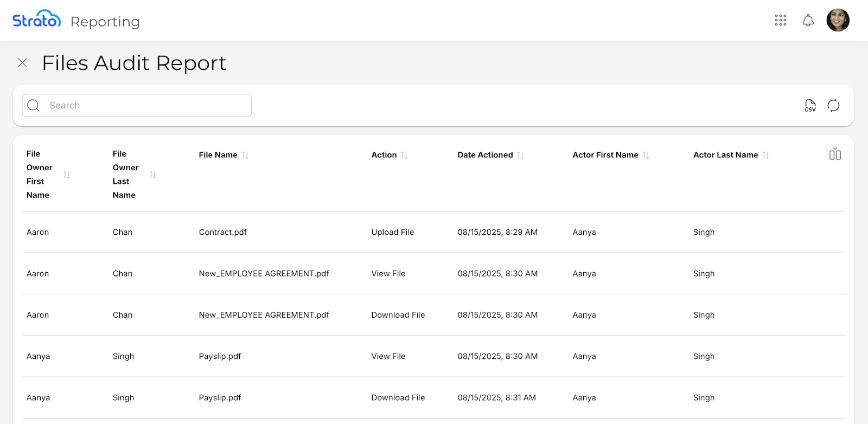Click Reporting title in header
This screenshot has height=424, width=868.
point(105,22)
